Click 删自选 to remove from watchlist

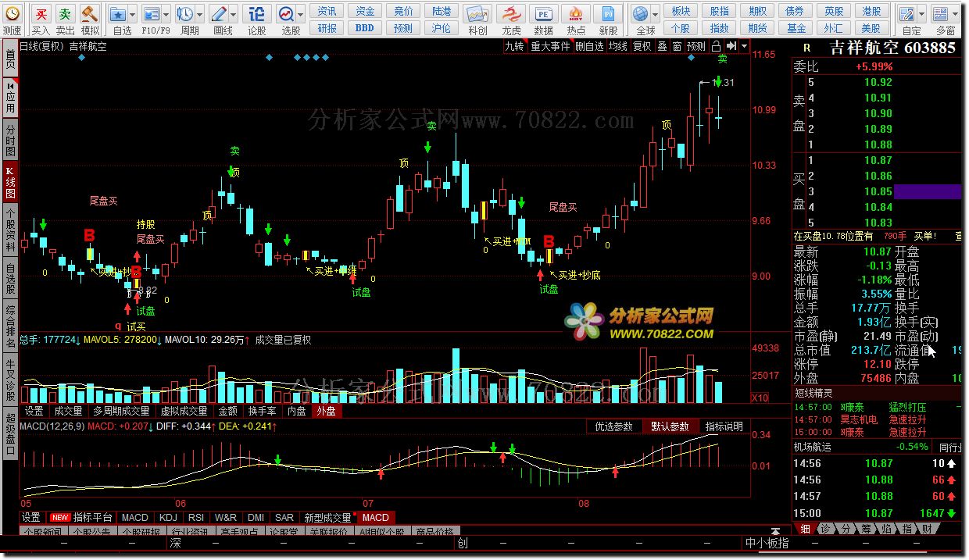click(x=590, y=46)
